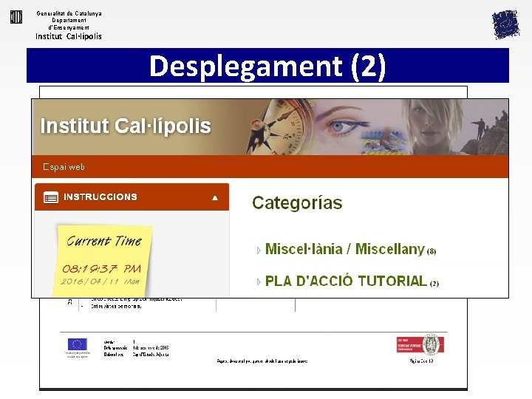Click the Institut Cal·lípolis site title
This screenshot has height=399, width=532.
pos(126,126)
